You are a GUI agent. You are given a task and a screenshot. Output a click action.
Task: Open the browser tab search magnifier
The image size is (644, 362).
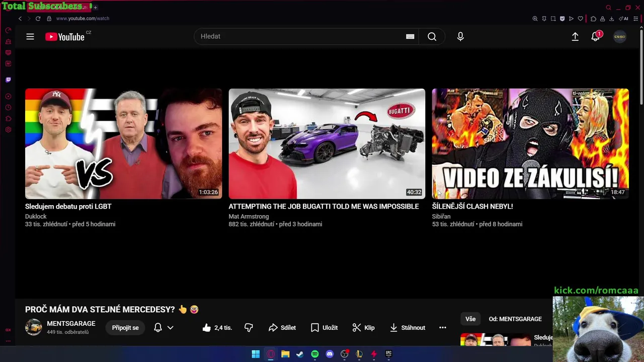pyautogui.click(x=608, y=8)
